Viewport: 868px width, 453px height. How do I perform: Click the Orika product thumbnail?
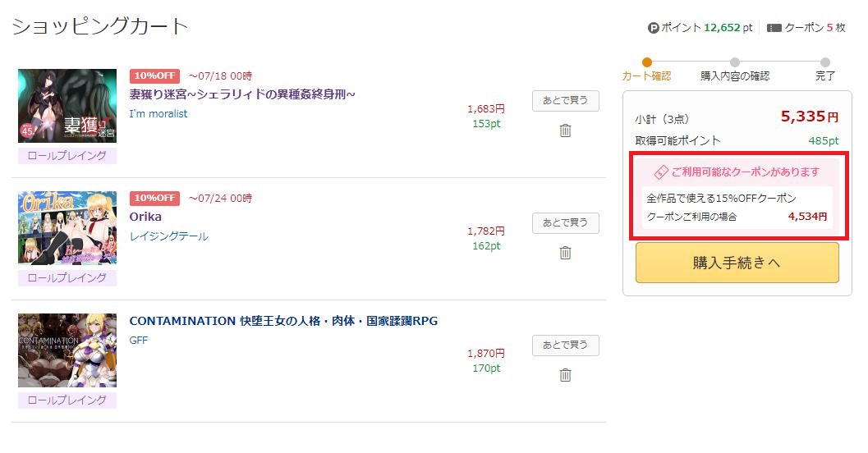(x=67, y=228)
